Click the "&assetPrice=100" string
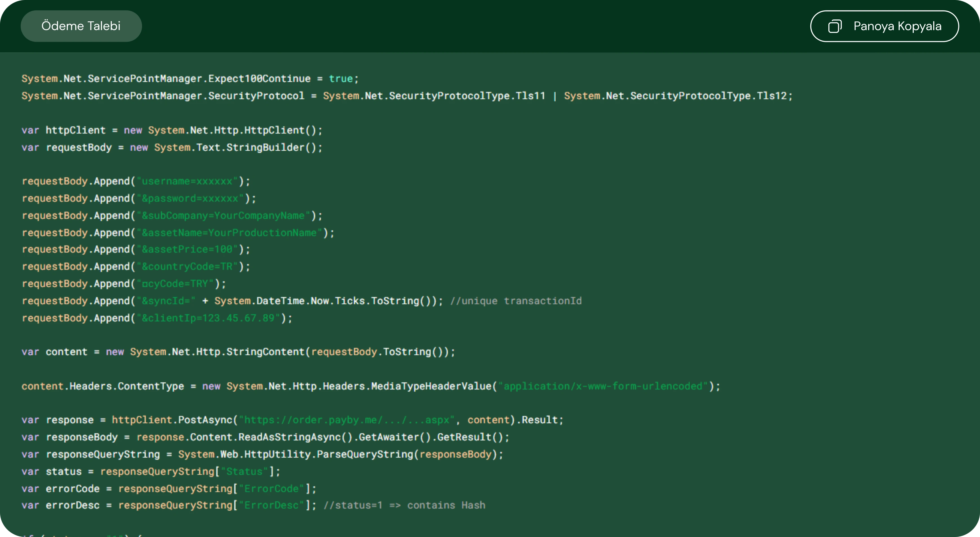The height and width of the screenshot is (537, 980). click(x=187, y=249)
